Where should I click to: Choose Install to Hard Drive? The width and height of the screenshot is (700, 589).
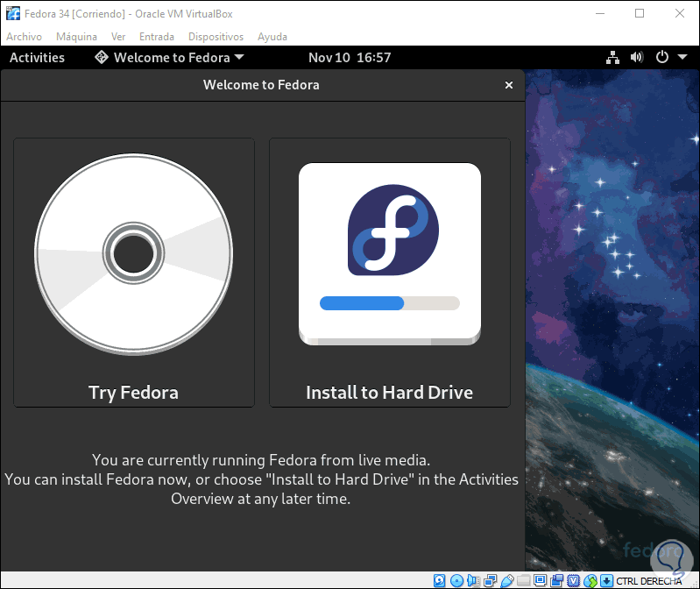(390, 273)
